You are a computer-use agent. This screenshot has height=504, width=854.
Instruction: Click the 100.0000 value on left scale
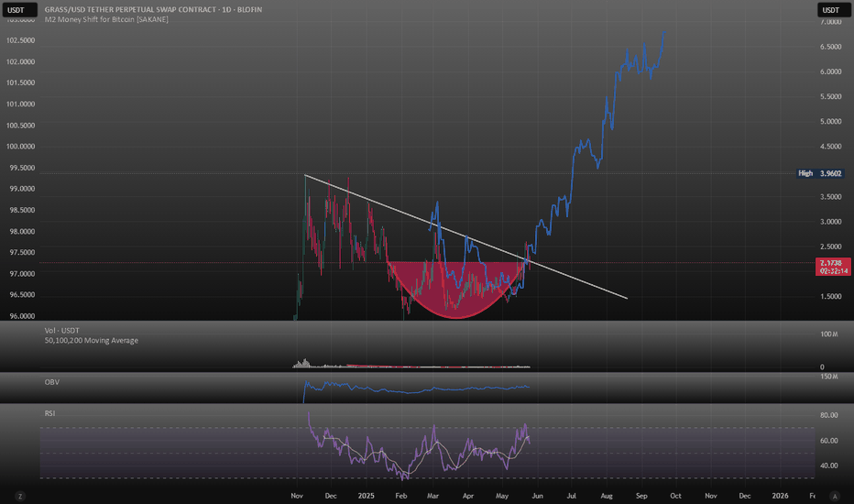[x=21, y=147]
